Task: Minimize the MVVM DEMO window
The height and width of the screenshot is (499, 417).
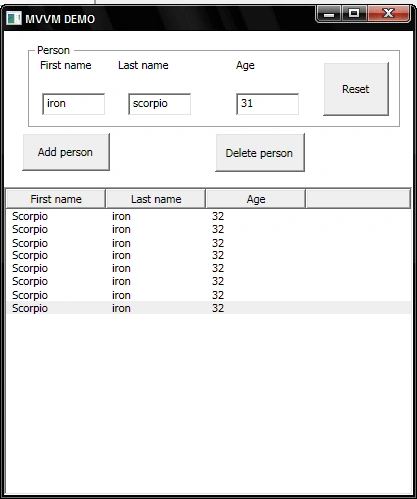Action: tap(328, 14)
